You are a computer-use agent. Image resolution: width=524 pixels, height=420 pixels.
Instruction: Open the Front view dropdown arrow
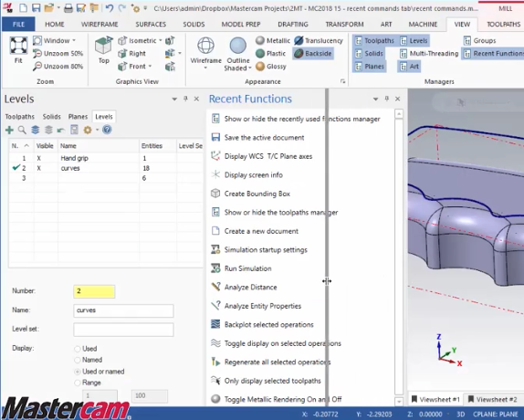pos(150,66)
